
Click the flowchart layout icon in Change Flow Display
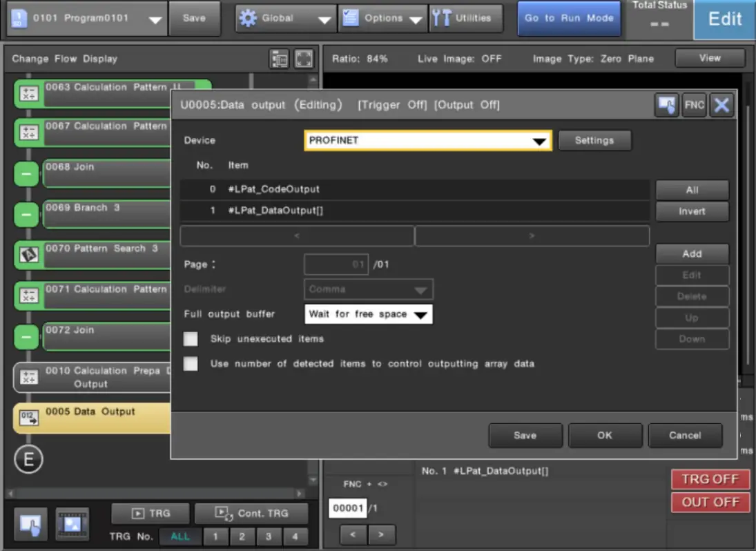pyautogui.click(x=279, y=59)
